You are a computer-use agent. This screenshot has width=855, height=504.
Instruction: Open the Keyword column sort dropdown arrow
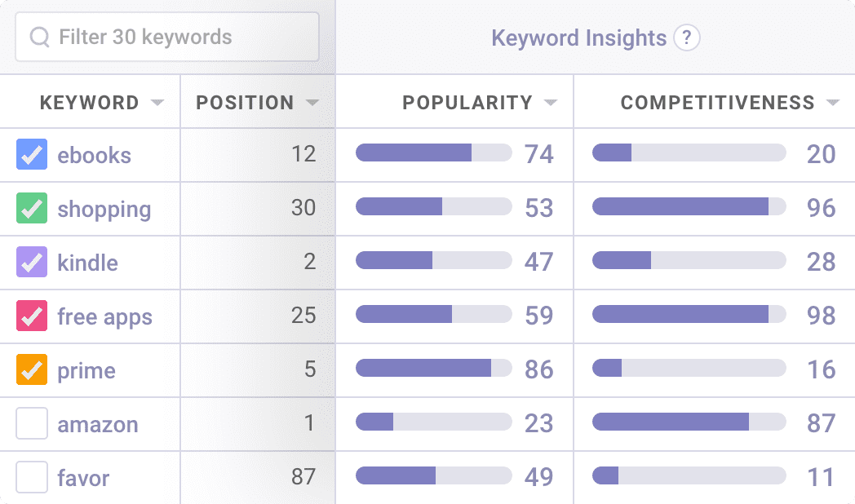(157, 103)
